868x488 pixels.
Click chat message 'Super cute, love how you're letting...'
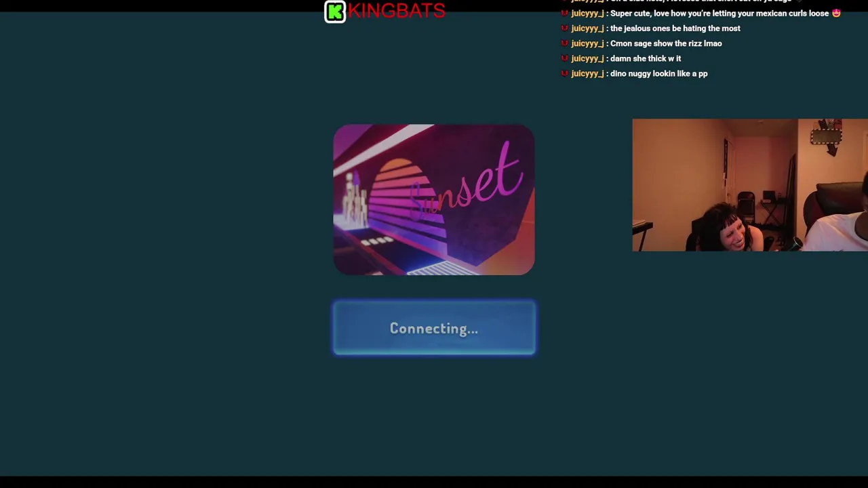719,14
